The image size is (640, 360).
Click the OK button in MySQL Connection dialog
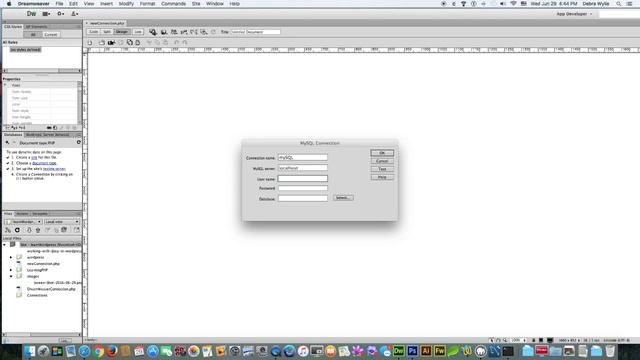[382, 153]
